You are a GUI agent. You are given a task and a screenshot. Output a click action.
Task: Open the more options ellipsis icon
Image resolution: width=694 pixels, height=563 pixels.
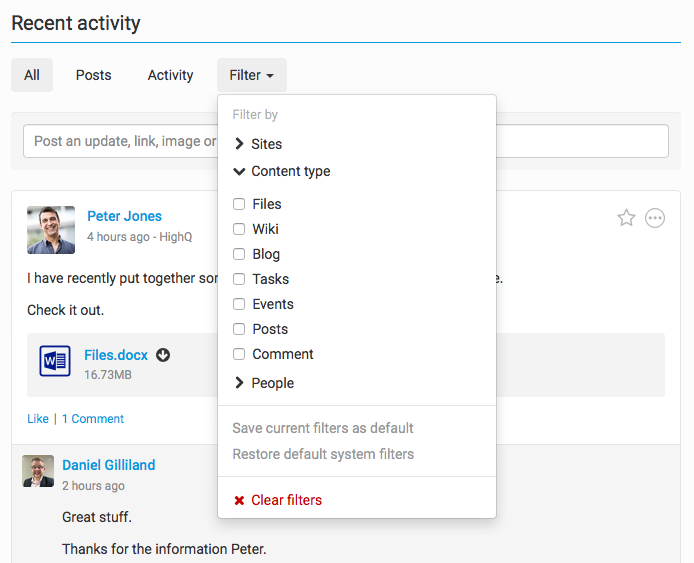pyautogui.click(x=655, y=218)
